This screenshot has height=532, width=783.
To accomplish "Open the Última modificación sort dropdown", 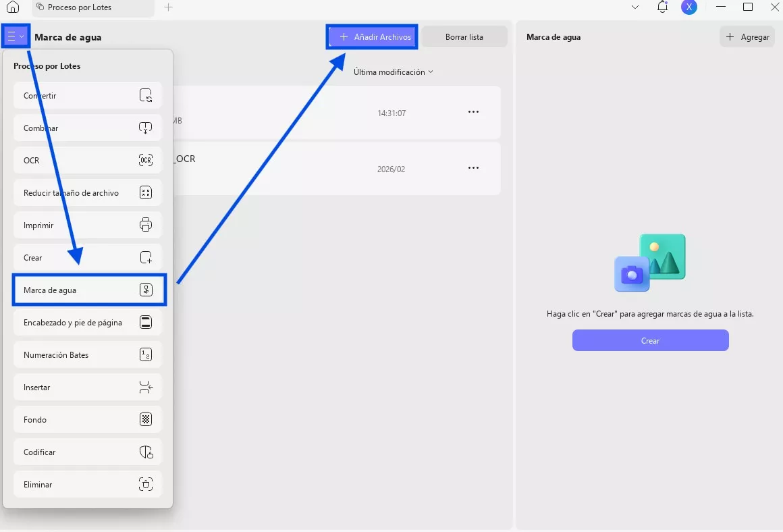I will point(394,72).
